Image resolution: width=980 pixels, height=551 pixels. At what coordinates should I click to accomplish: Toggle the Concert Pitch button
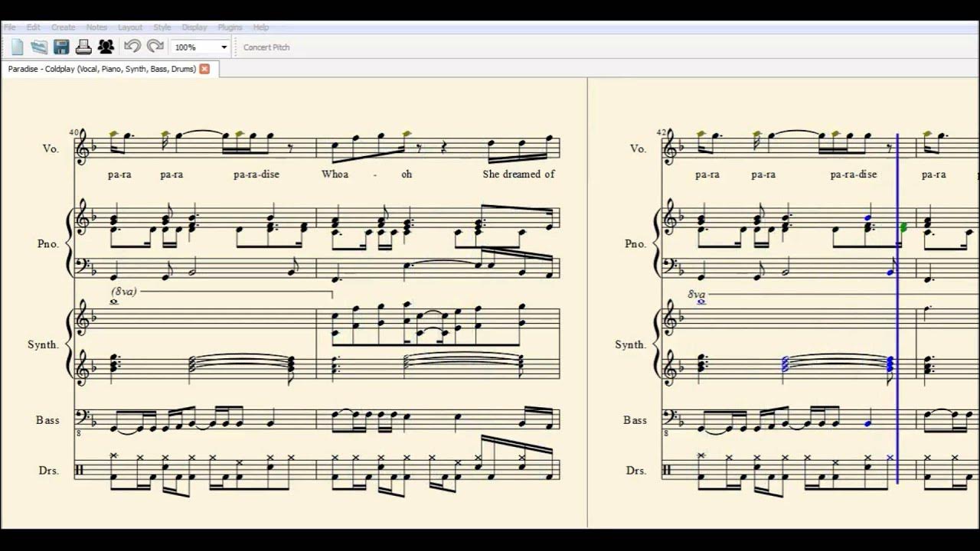pyautogui.click(x=266, y=47)
